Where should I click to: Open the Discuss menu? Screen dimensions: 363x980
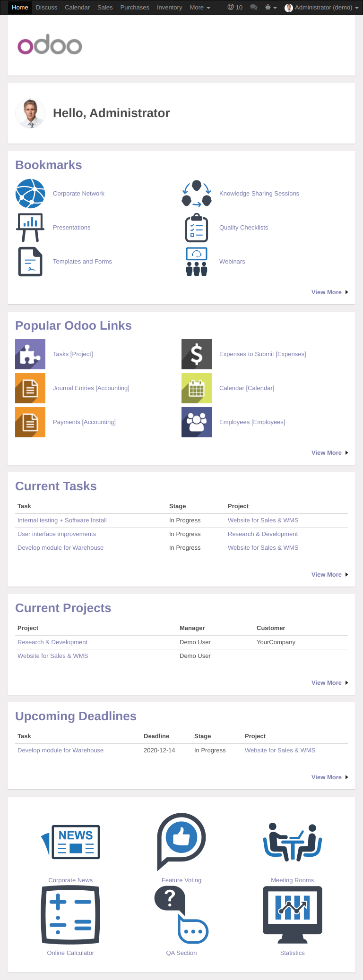[x=46, y=8]
